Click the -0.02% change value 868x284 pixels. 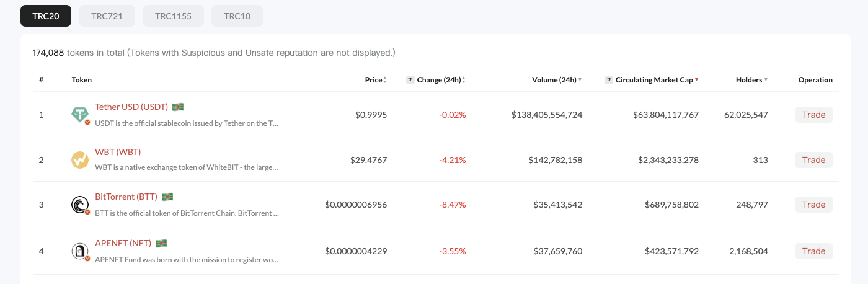click(x=453, y=115)
